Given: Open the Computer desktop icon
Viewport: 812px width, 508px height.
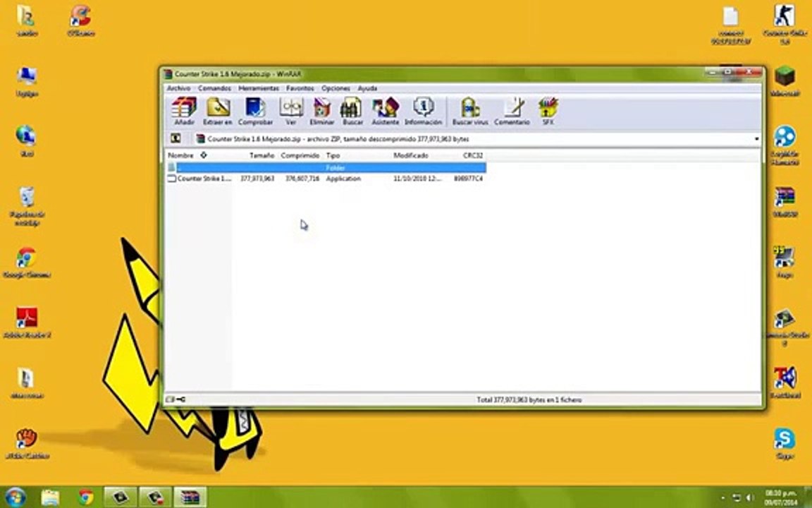Looking at the screenshot, I should [26, 82].
